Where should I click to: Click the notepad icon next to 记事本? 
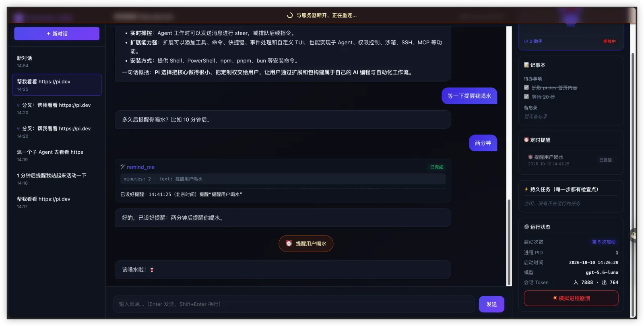click(x=526, y=65)
